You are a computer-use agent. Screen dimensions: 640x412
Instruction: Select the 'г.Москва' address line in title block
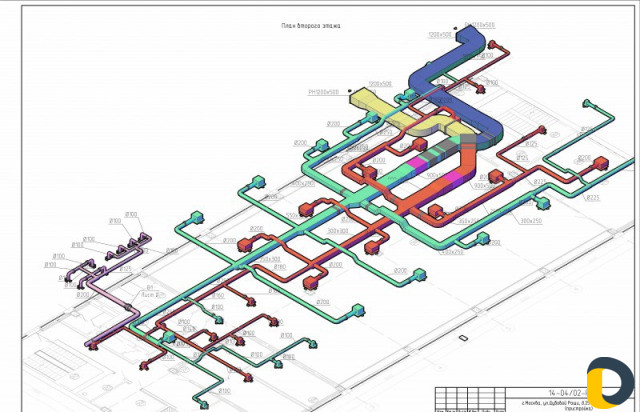click(x=557, y=403)
